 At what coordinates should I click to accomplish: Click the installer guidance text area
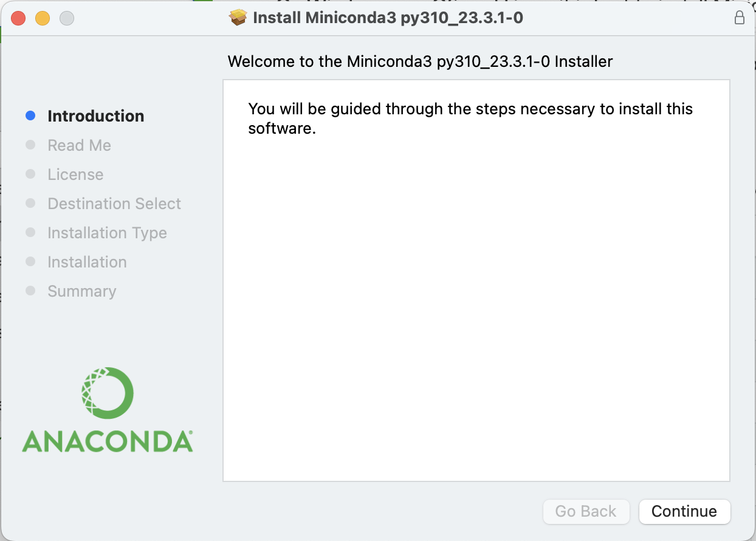[469, 118]
